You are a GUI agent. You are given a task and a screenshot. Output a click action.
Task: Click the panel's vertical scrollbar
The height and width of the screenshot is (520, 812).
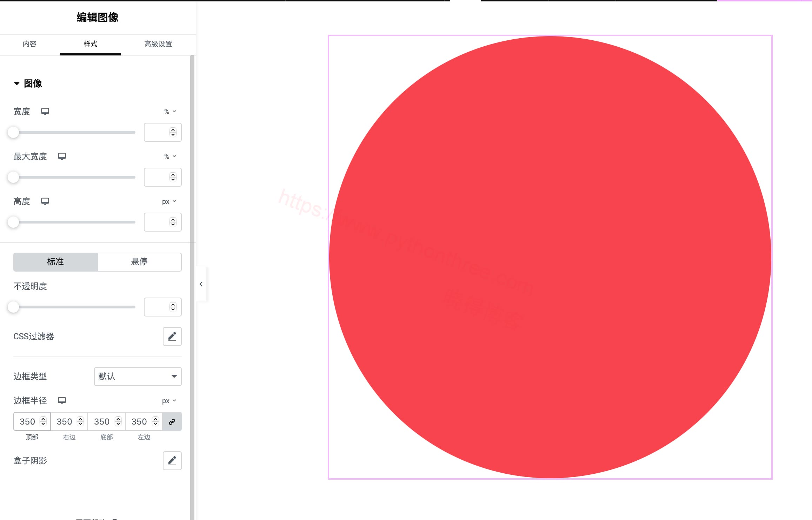coord(192,287)
